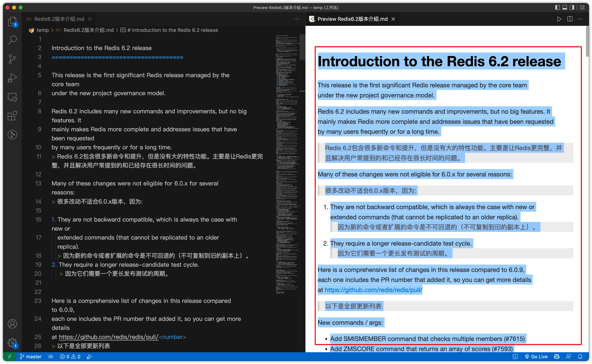Click 'Add ZMSCORE command' bullet in preview

[421, 349]
